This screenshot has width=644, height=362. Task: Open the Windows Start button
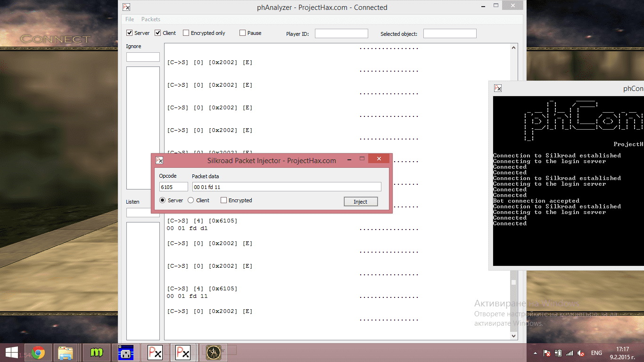11,353
